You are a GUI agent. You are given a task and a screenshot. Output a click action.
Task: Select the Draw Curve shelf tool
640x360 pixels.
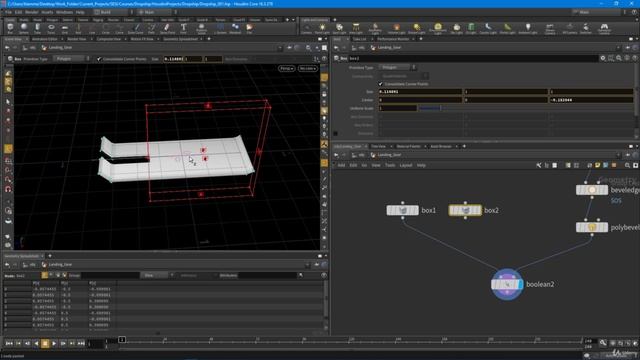136,29
